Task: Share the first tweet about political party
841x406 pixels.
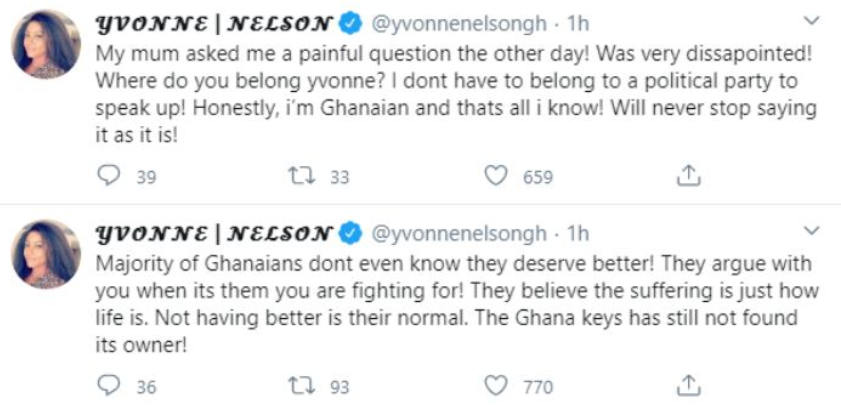Action: coord(688,176)
